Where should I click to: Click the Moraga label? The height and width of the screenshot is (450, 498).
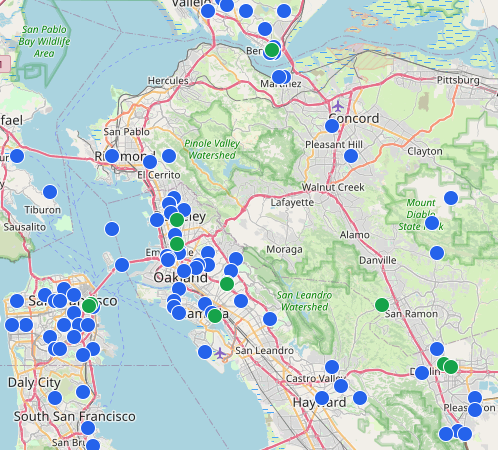[x=284, y=249]
